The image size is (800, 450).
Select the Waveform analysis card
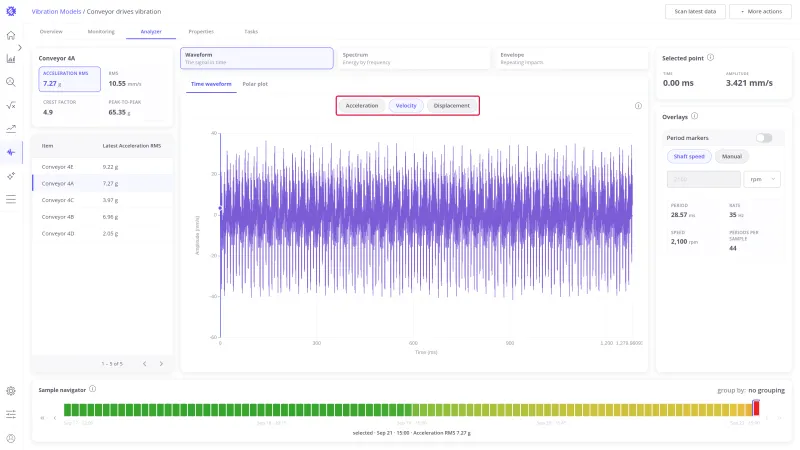point(257,58)
